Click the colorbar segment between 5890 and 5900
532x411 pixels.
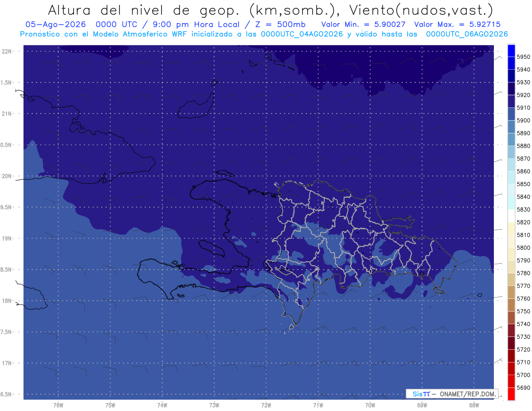(511, 127)
